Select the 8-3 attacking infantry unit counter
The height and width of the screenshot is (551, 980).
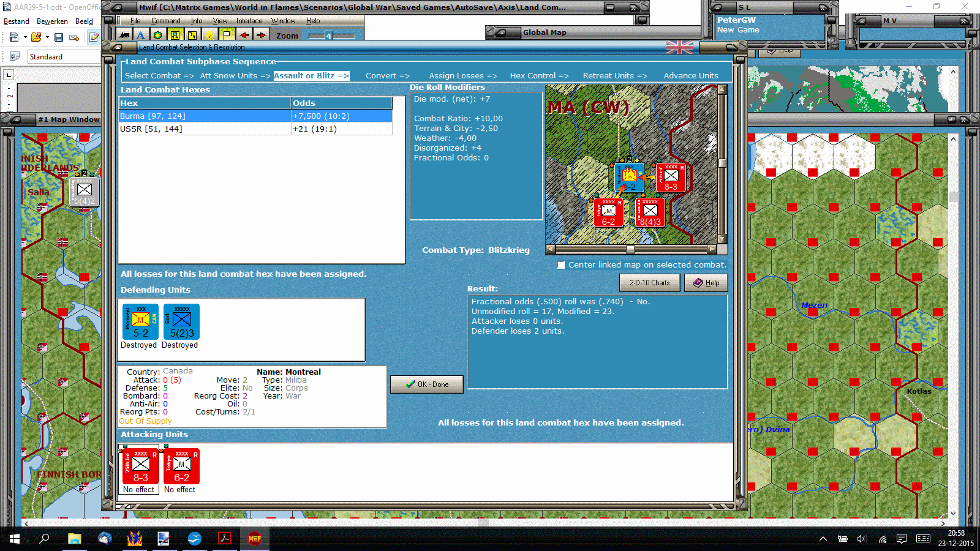pyautogui.click(x=141, y=467)
